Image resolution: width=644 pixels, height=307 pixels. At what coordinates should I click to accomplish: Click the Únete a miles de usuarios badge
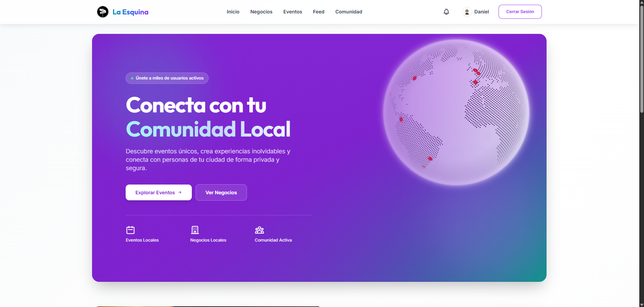point(167,78)
